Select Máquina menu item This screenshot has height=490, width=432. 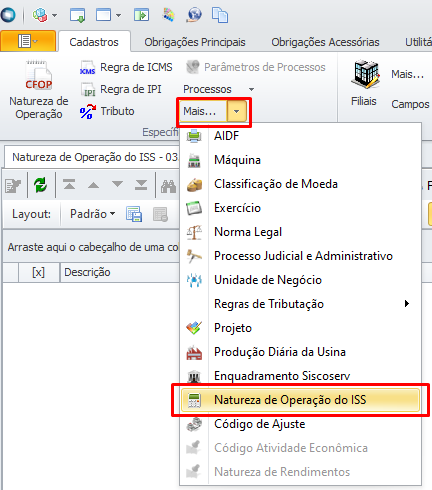coord(301,160)
